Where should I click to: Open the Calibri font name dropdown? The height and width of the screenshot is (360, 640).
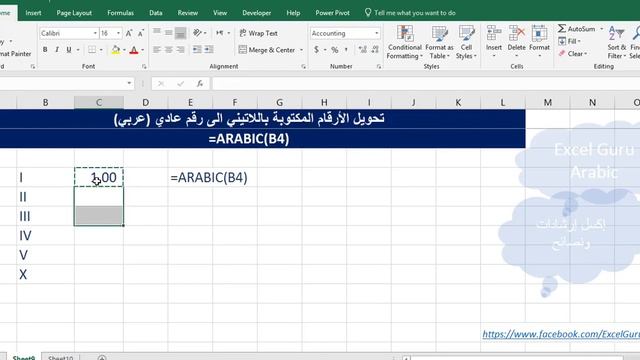(95, 33)
